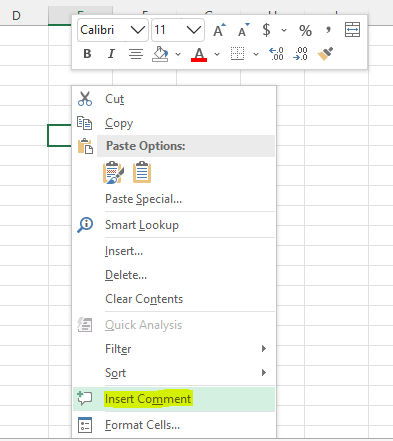Expand the Sort submenu

coord(174,373)
